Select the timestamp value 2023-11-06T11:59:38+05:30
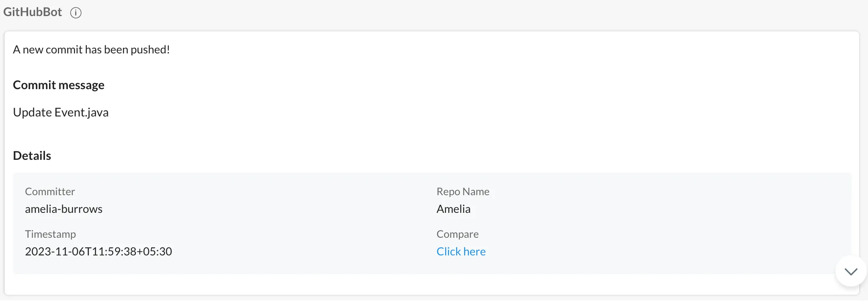This screenshot has height=302, width=868. [x=98, y=251]
